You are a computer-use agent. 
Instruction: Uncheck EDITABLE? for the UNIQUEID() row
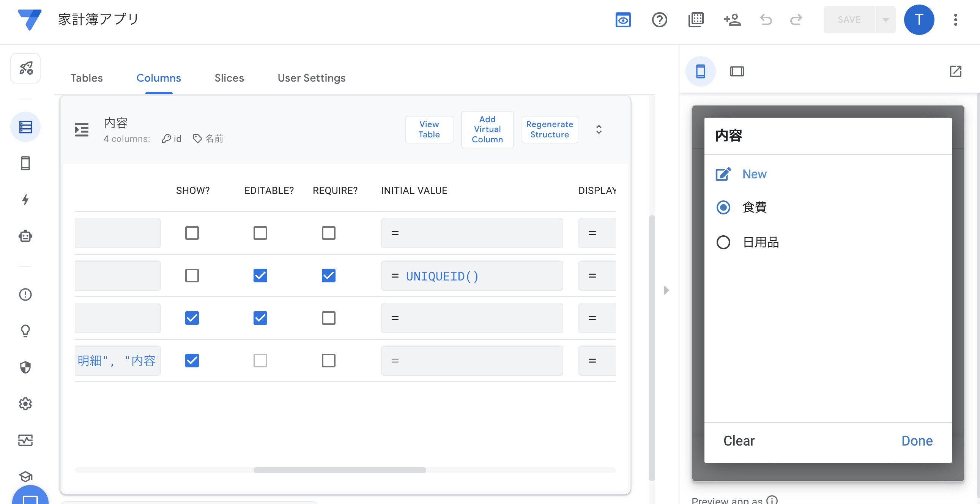[260, 276]
